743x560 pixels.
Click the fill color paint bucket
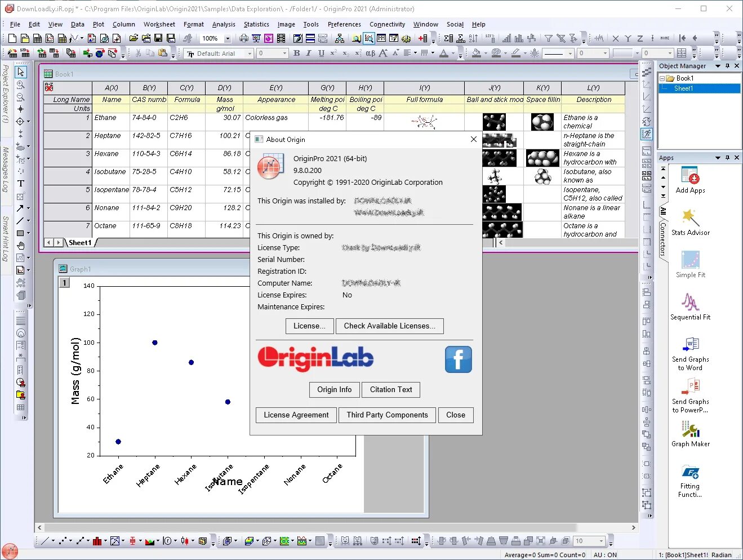click(477, 53)
